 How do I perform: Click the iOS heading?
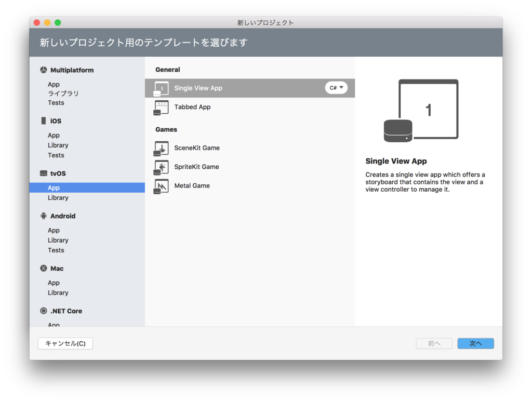(x=56, y=121)
